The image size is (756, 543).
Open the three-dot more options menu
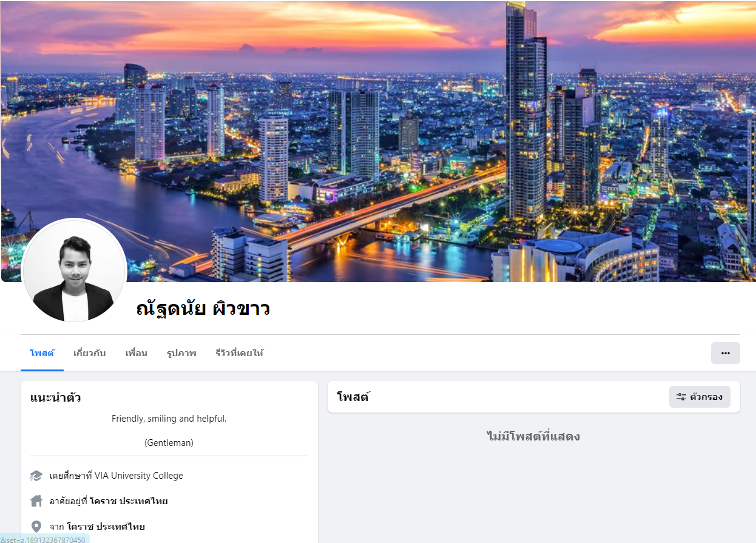tap(725, 353)
